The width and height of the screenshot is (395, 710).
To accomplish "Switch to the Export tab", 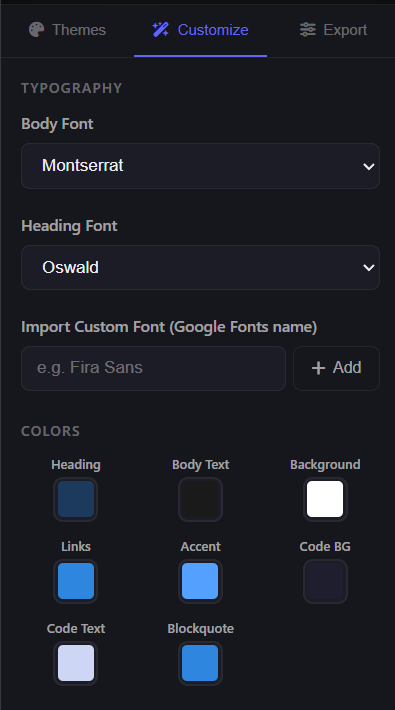I will 333,30.
